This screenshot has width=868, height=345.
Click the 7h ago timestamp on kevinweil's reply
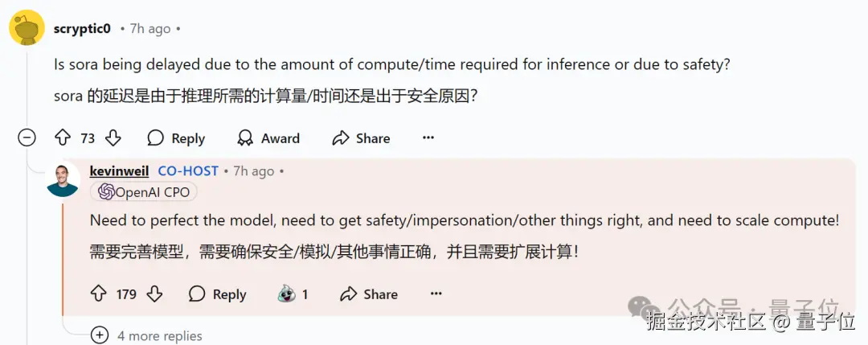pyautogui.click(x=253, y=171)
